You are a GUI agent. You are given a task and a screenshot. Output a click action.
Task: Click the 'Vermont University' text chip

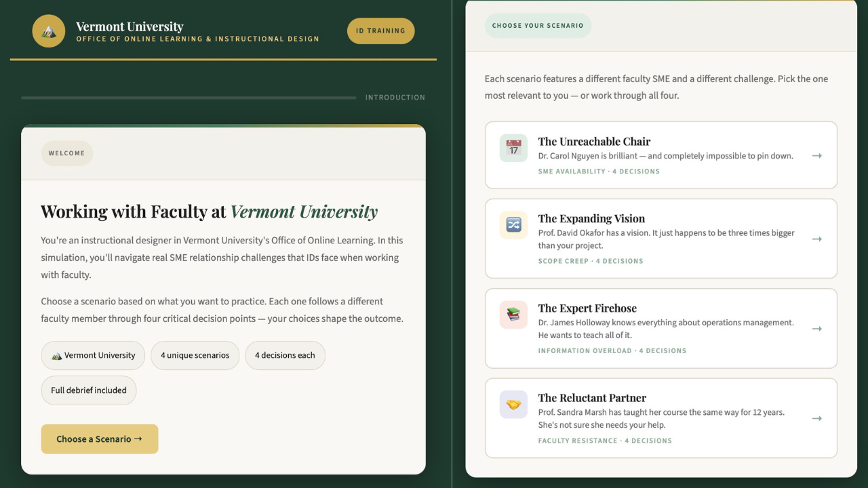(93, 355)
